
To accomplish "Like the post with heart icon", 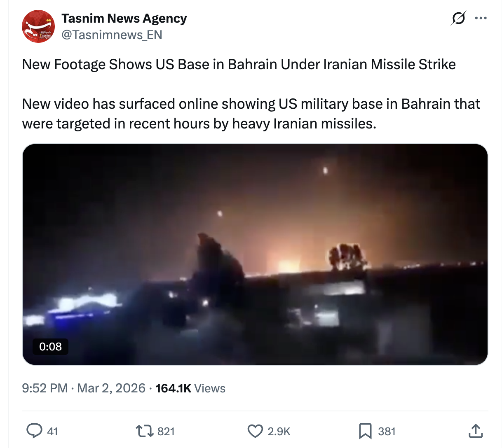I will [255, 431].
